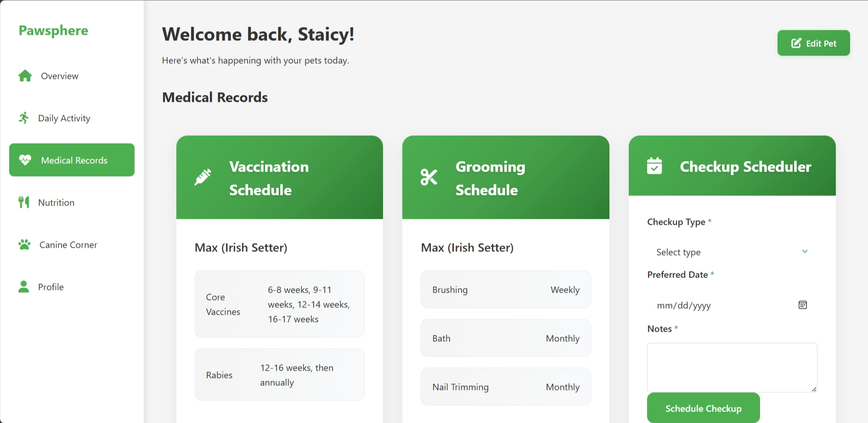Select the Profile person icon
The height and width of the screenshot is (423, 868).
click(x=24, y=286)
